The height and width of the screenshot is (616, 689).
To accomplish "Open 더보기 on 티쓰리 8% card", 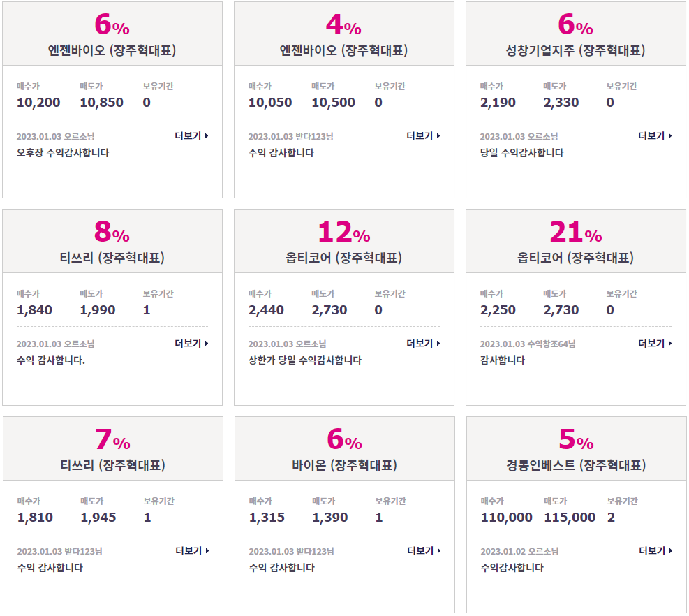I will pos(191,344).
